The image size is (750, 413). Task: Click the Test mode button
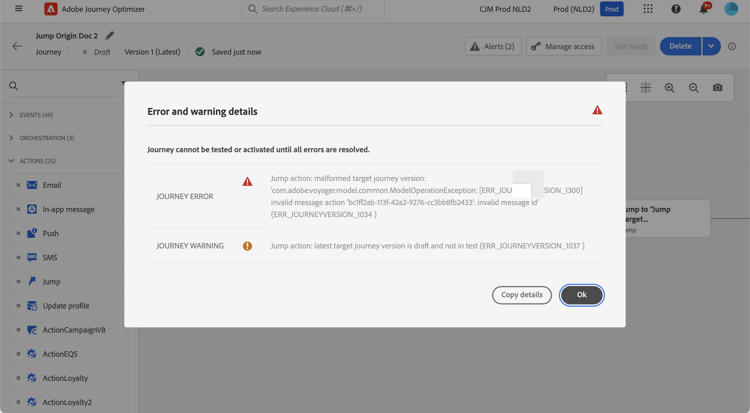click(630, 46)
